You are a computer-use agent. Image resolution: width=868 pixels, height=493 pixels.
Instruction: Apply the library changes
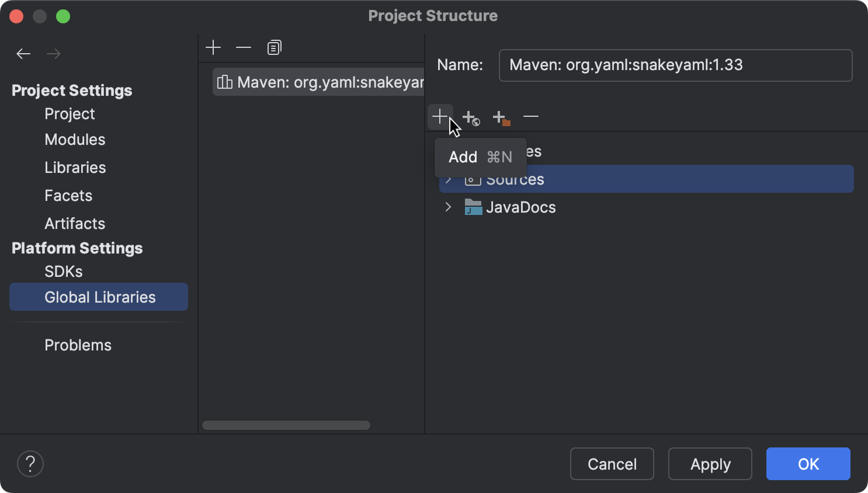click(710, 463)
